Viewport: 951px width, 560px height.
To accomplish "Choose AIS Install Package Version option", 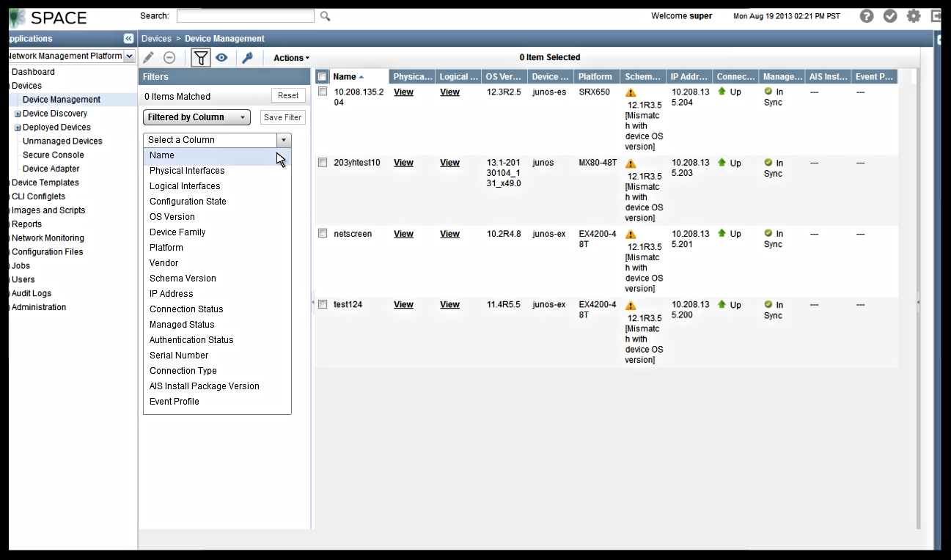I will click(x=217, y=386).
